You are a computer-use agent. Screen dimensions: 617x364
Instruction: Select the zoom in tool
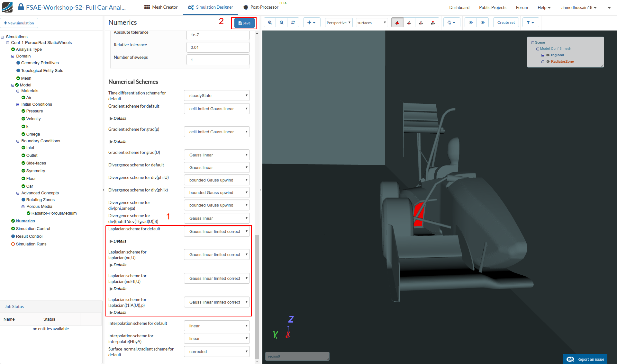tap(270, 22)
